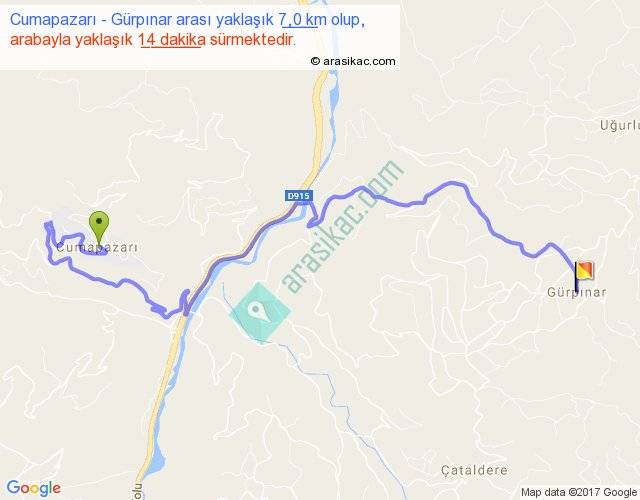This screenshot has height=500, width=640.
Task: Click the Gürpınar place name label
Action: 576,292
